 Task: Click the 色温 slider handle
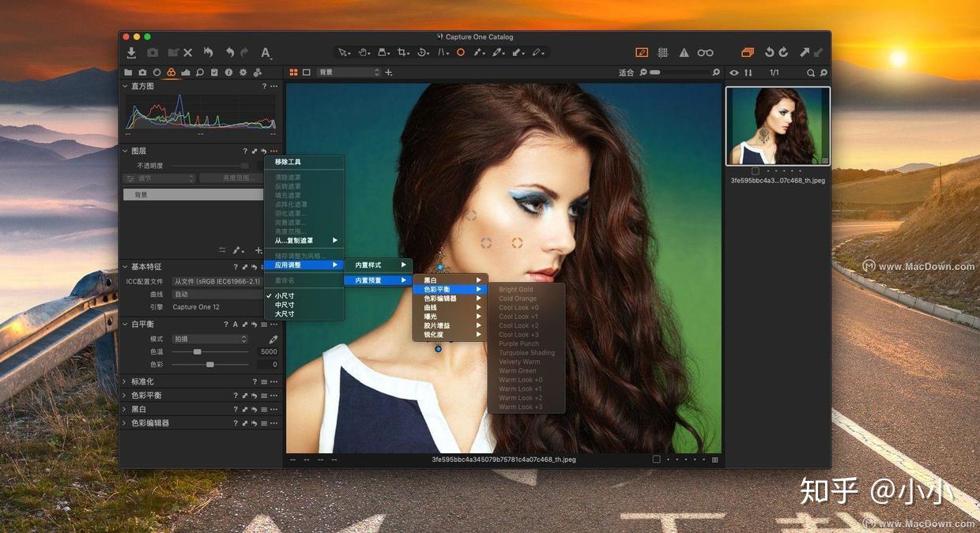pos(198,351)
